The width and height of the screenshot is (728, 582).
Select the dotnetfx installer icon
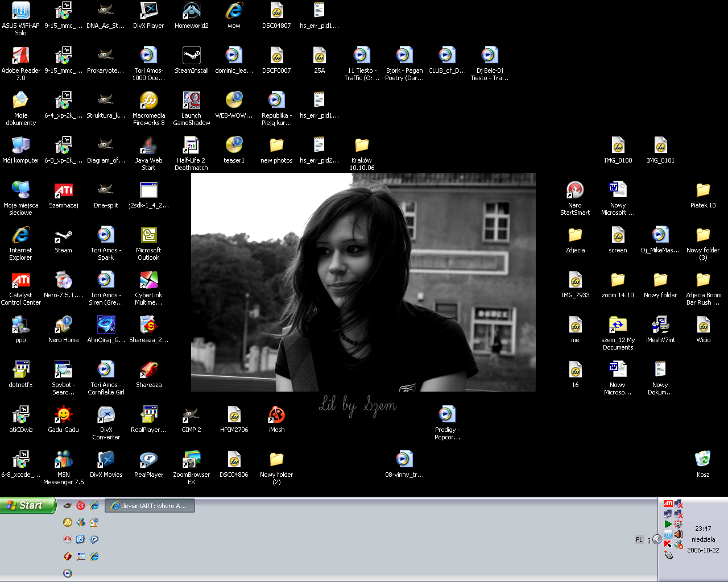pyautogui.click(x=20, y=374)
